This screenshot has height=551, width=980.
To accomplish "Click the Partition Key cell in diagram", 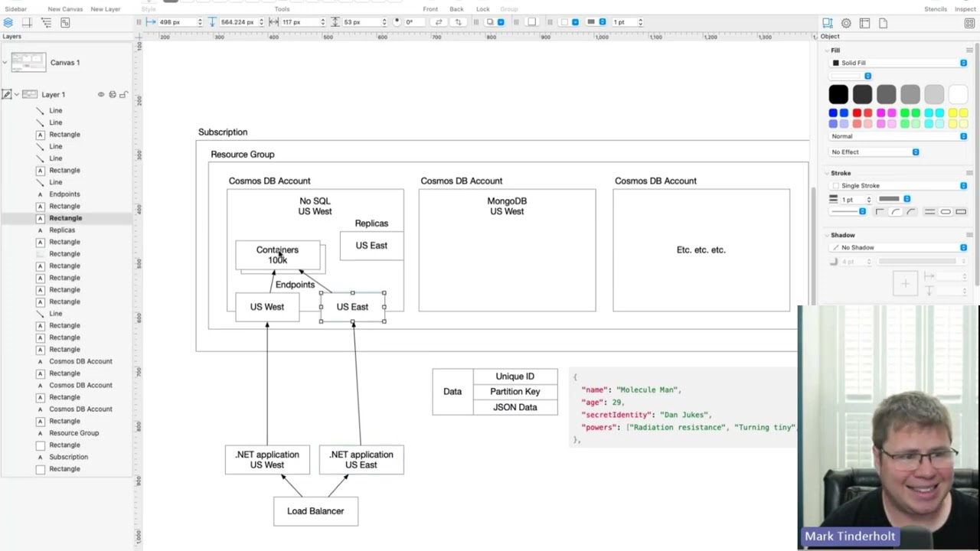I will click(515, 392).
